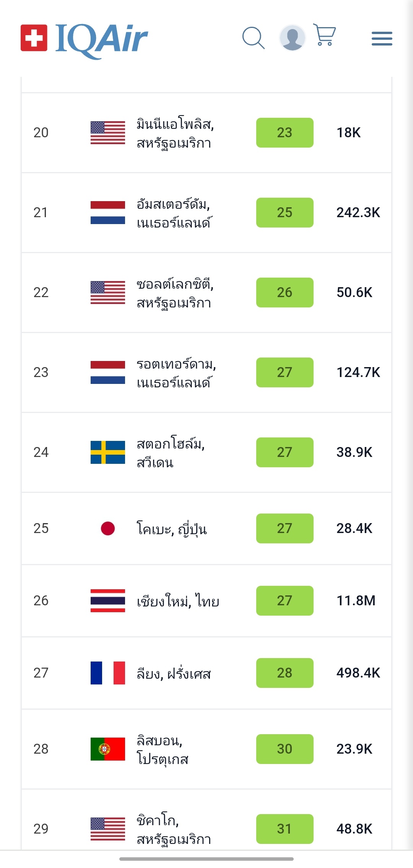The height and width of the screenshot is (868, 413).
Task: Open Rotterdam, Netherlands ranking entry
Action: pyautogui.click(x=176, y=373)
